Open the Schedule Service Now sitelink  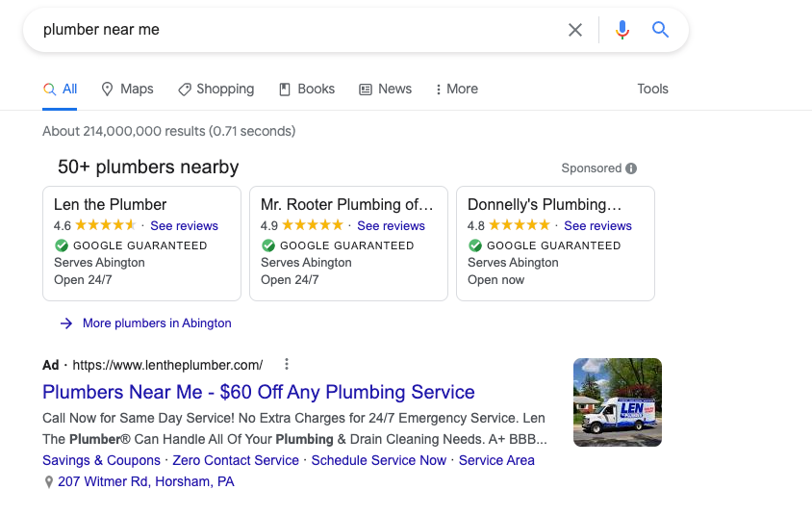(378, 460)
